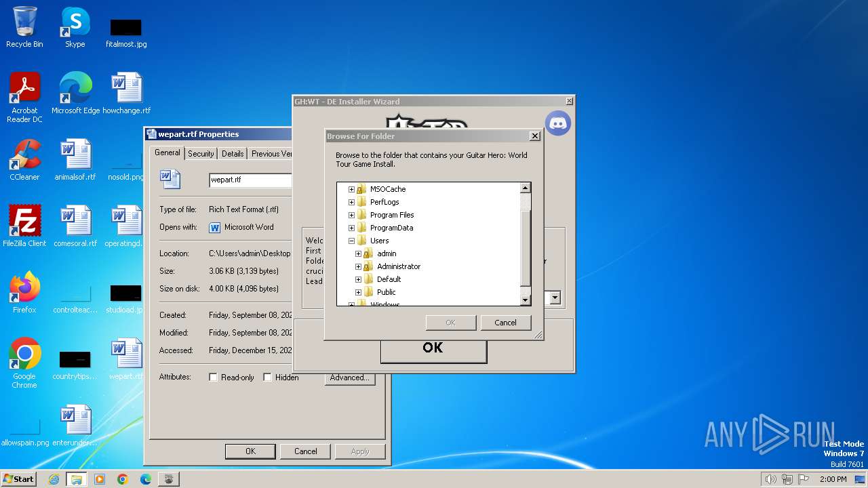The height and width of the screenshot is (488, 868).
Task: Select the fitalmost.jpg desktop file
Action: [126, 33]
